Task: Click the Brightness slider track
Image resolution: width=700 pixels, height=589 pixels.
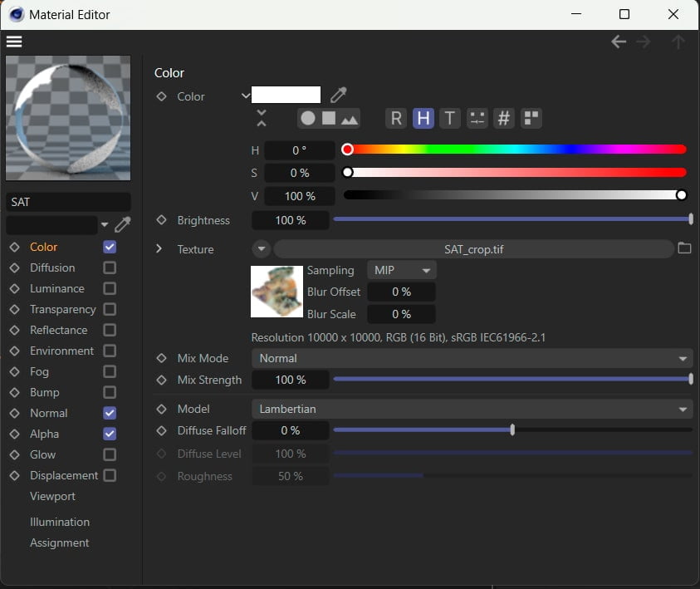Action: click(512, 218)
